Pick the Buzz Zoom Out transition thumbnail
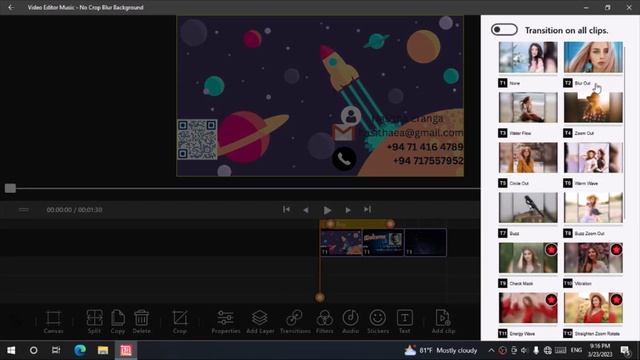The height and width of the screenshot is (360, 640). tap(593, 208)
